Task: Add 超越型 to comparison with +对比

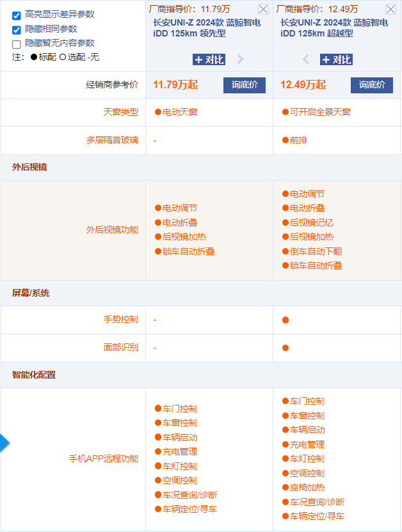Action: pos(336,59)
